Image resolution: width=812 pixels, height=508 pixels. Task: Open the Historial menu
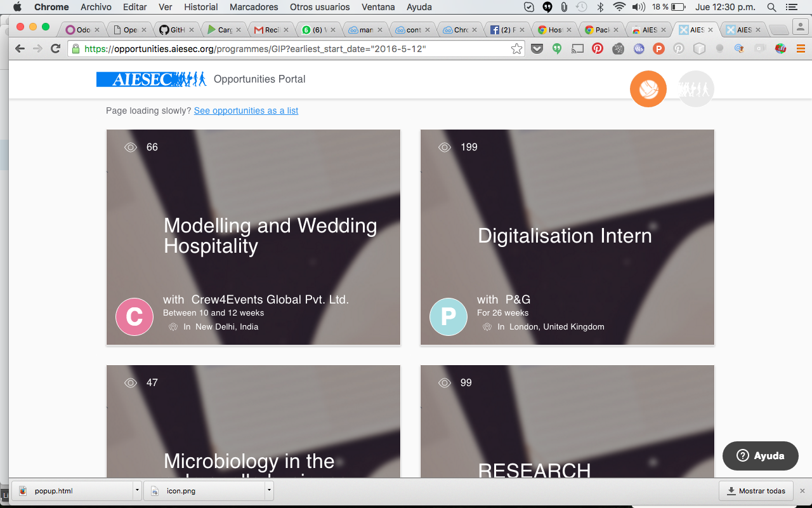(200, 7)
